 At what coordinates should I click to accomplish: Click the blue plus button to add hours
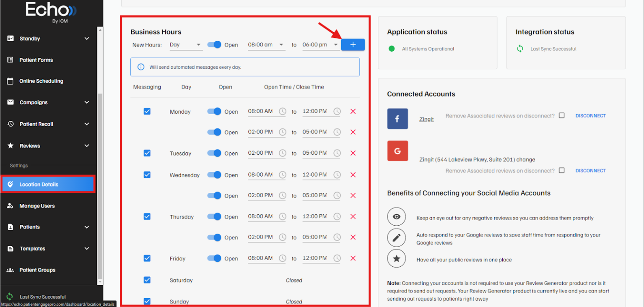353,44
